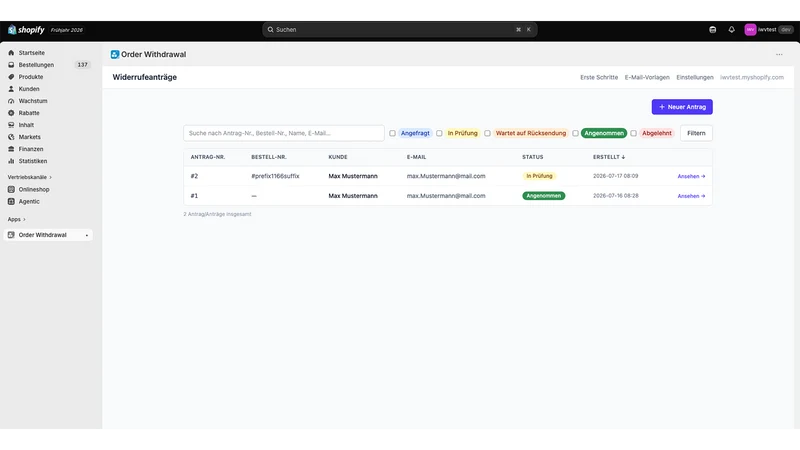Click the Status column header
The width and height of the screenshot is (800, 450).
click(532, 157)
